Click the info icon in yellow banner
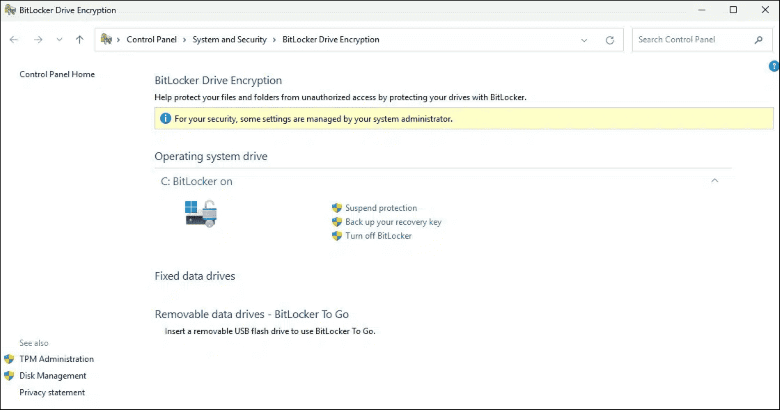 [165, 118]
